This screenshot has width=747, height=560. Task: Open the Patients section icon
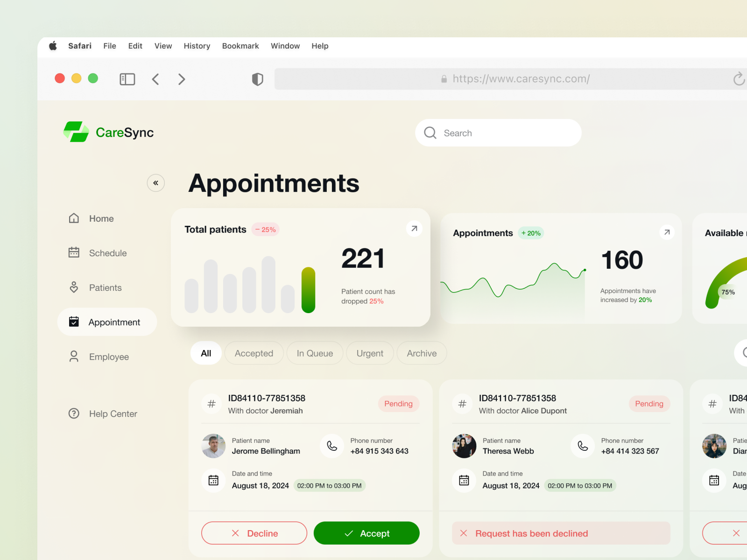(74, 287)
